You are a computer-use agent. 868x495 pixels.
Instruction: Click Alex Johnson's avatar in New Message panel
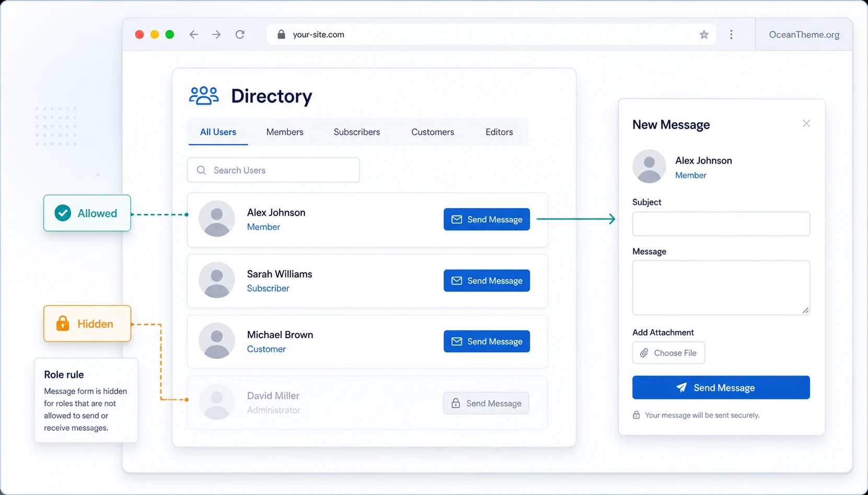click(x=649, y=166)
